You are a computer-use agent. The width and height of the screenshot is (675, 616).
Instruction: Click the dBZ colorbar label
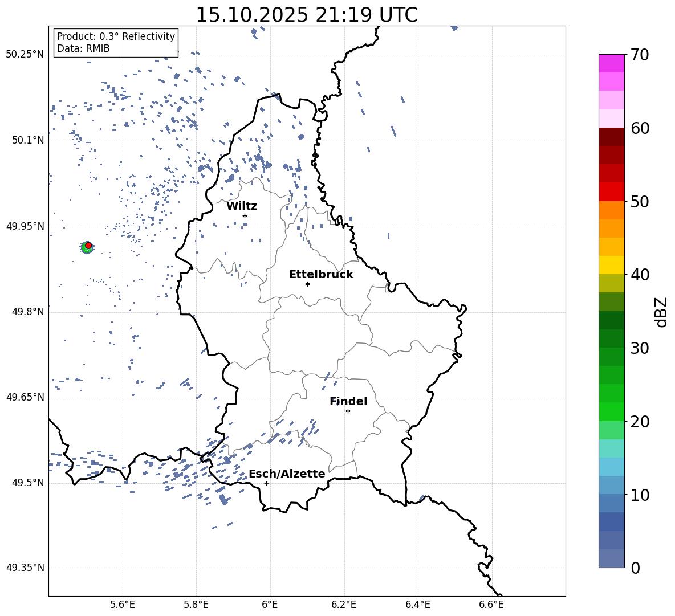[661, 312]
